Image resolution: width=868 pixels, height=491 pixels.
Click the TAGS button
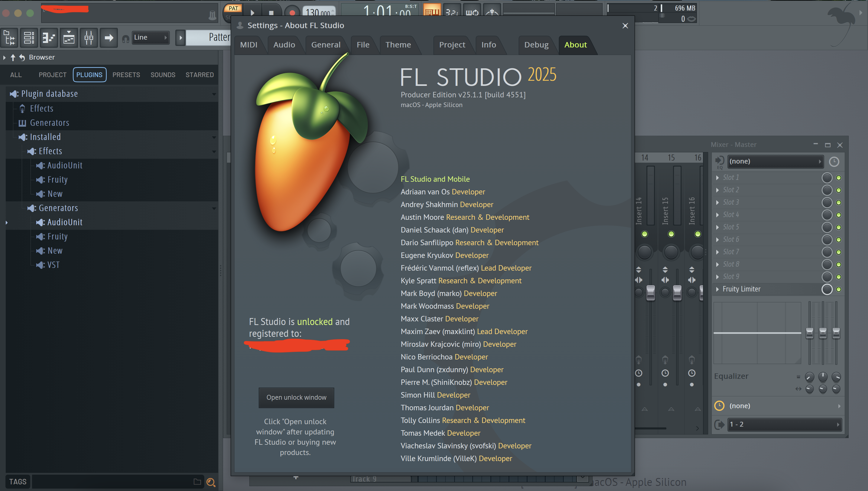coord(18,482)
